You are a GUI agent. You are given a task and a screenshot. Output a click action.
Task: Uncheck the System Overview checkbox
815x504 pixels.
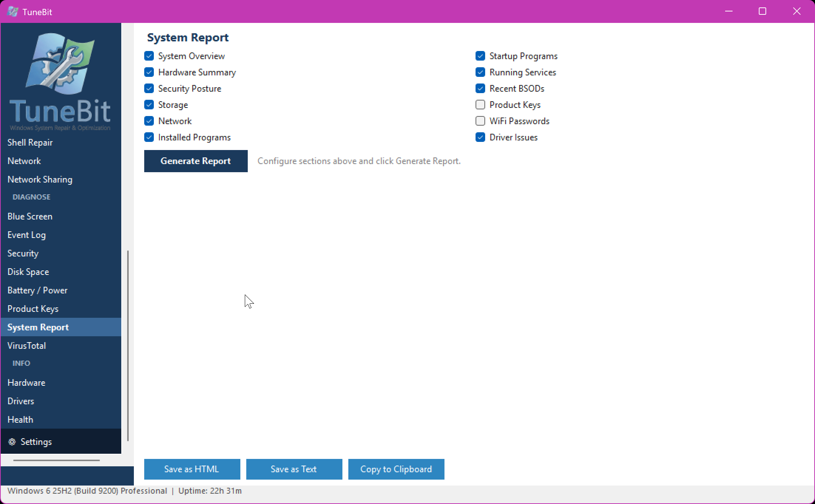click(x=149, y=56)
